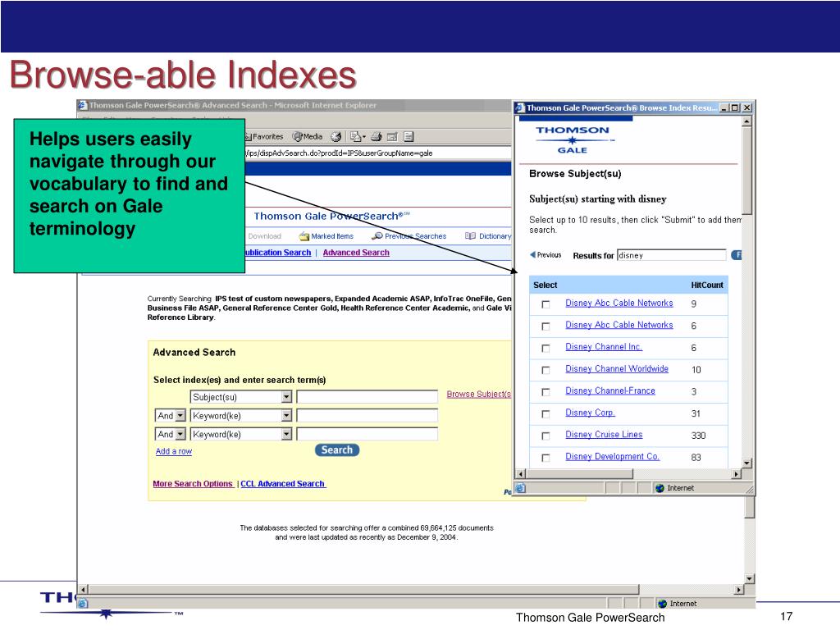Open Marked Items in PowerSearch

pyautogui.click(x=326, y=236)
